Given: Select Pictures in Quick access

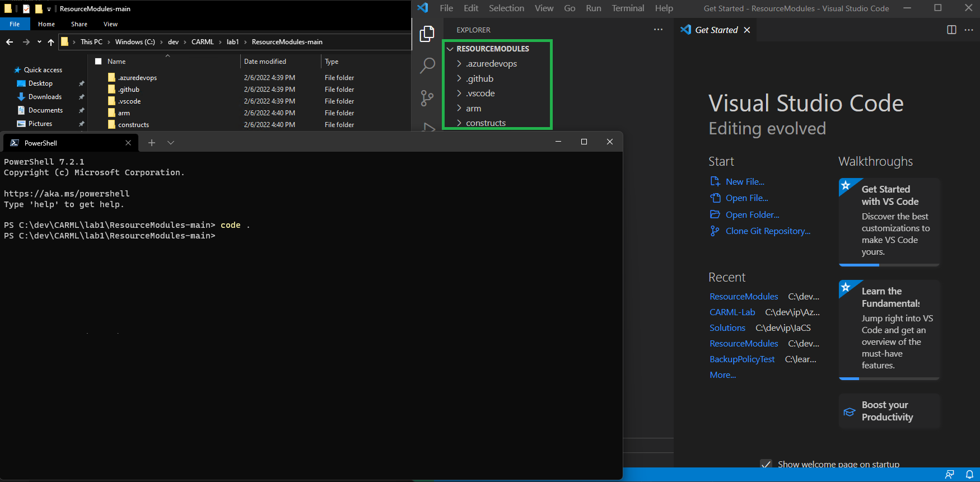Looking at the screenshot, I should 40,124.
